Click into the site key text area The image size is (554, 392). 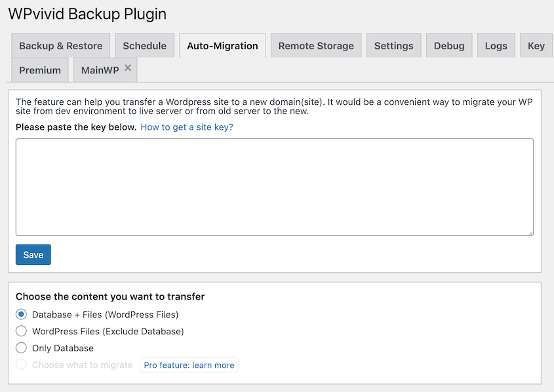[275, 187]
